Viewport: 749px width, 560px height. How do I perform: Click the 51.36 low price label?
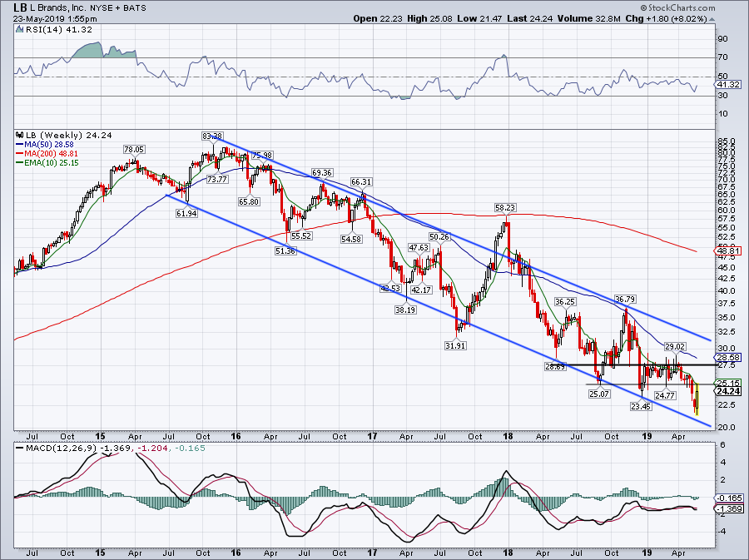[285, 250]
